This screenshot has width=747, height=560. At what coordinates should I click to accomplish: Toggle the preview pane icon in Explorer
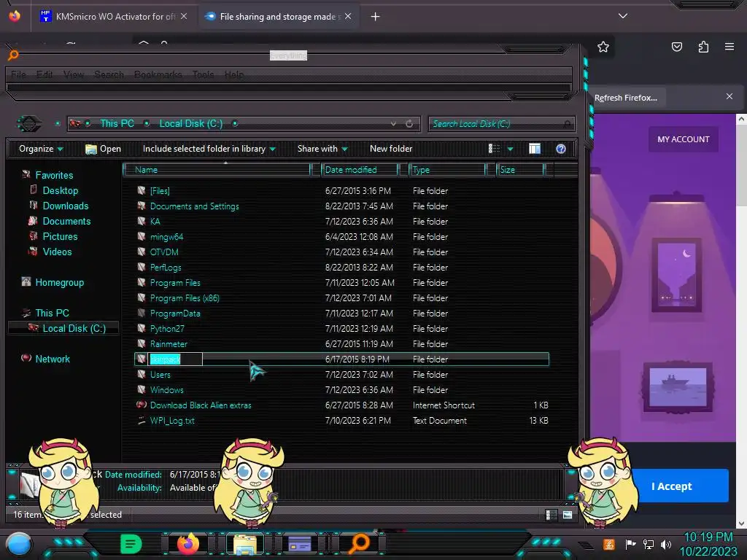click(535, 149)
